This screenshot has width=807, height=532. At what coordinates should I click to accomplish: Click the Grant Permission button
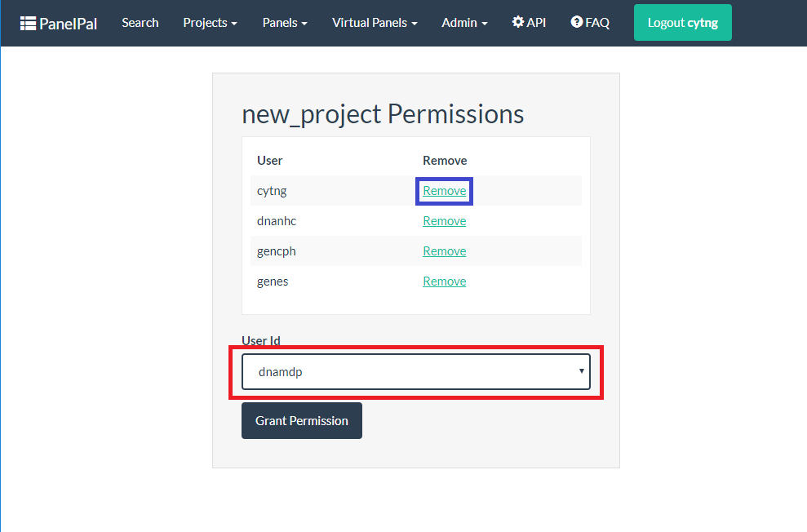coord(302,421)
